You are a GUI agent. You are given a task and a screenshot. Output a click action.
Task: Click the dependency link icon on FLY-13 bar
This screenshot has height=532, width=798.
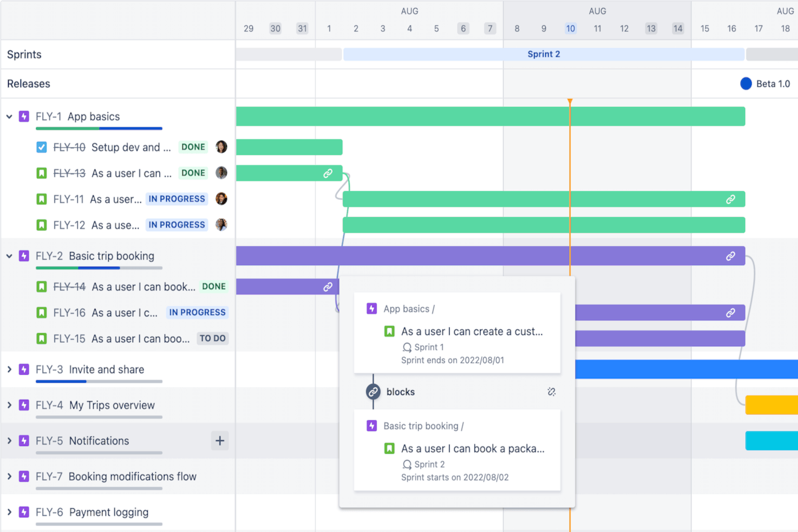[328, 173]
